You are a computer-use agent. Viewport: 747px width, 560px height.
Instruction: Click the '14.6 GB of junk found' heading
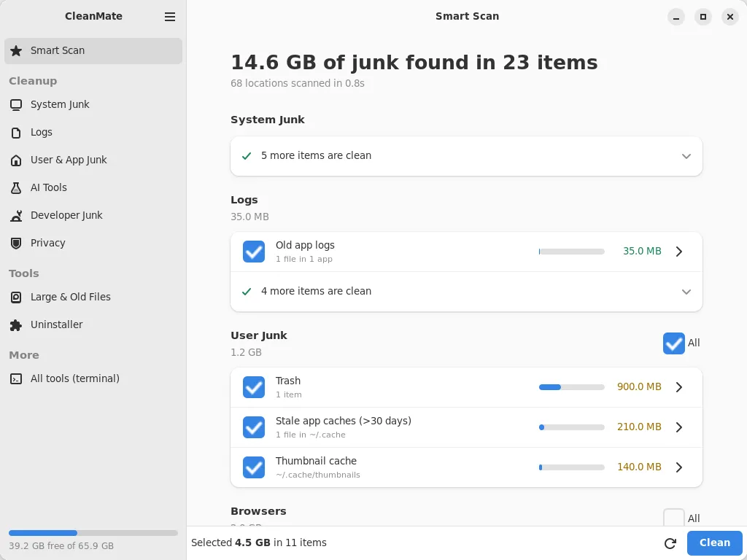point(414,63)
